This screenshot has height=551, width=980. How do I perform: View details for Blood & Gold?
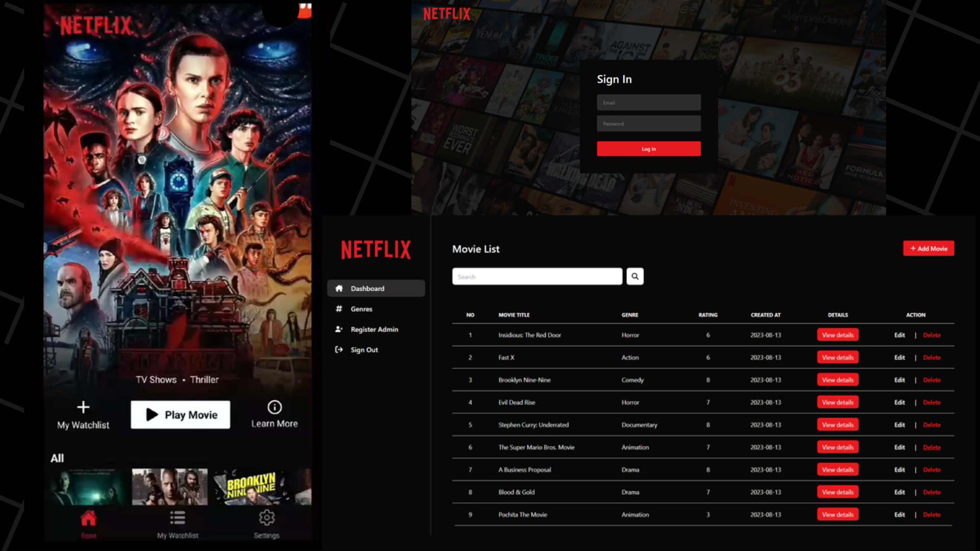(x=838, y=492)
